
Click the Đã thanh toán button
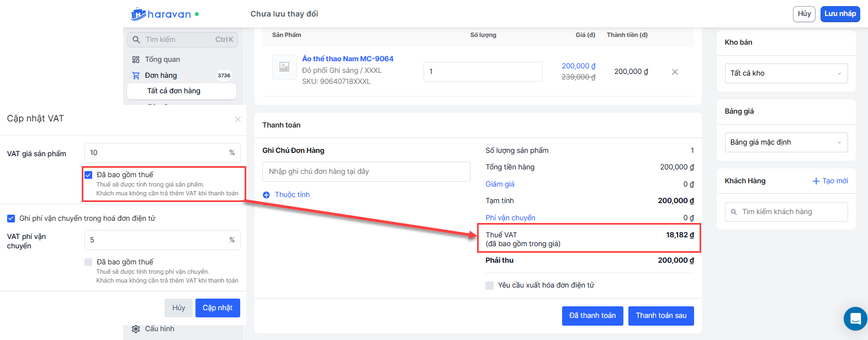pyautogui.click(x=592, y=316)
